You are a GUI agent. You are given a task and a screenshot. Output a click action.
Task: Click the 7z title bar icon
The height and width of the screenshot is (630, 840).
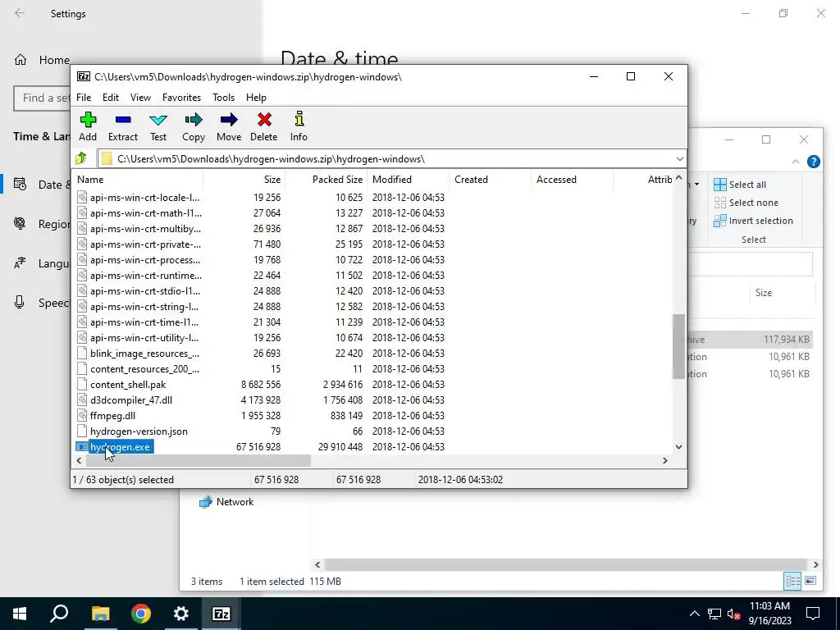point(84,76)
